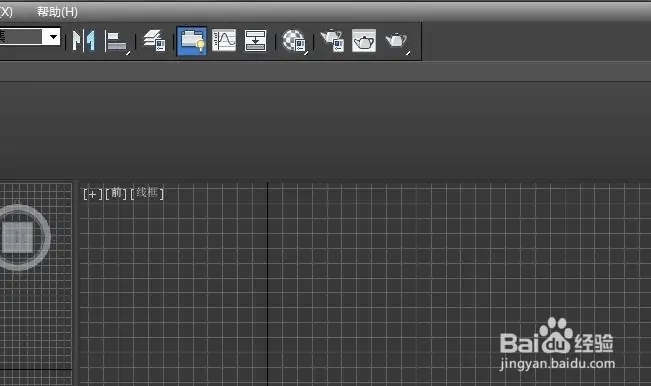Select the Align tool
651x386 pixels.
pos(117,41)
